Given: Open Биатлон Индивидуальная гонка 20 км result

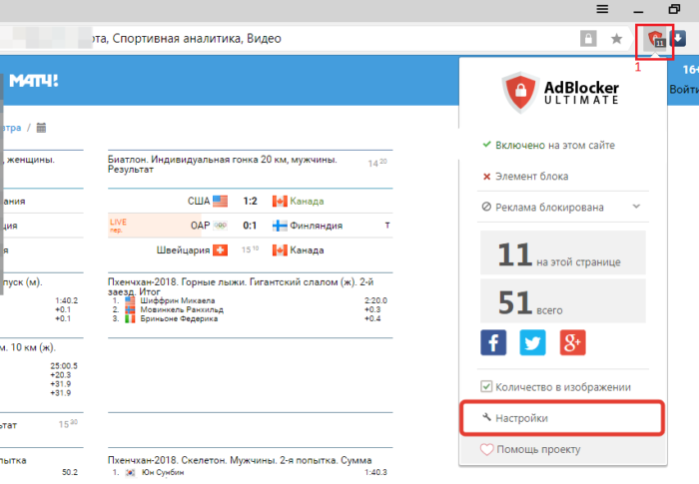Looking at the screenshot, I should coord(222,164).
